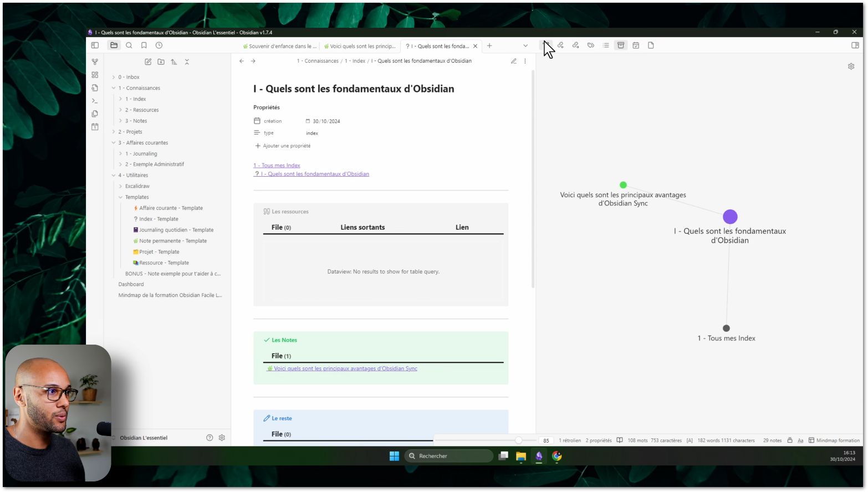Open the outline pane in the right sidebar
Viewport: 868px width, 492px height.
coord(606,45)
